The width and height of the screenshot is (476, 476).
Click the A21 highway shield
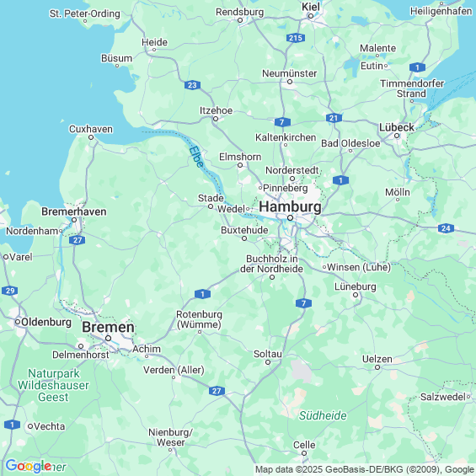334,118
